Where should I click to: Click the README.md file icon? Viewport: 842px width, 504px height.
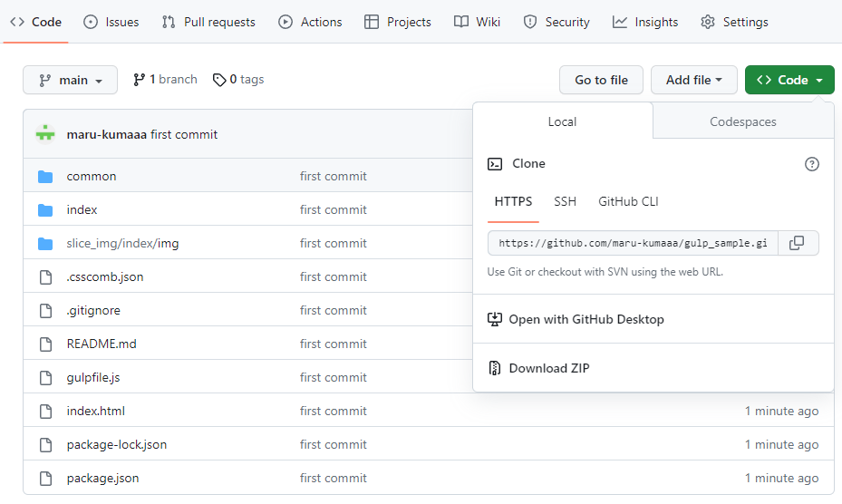[45, 344]
